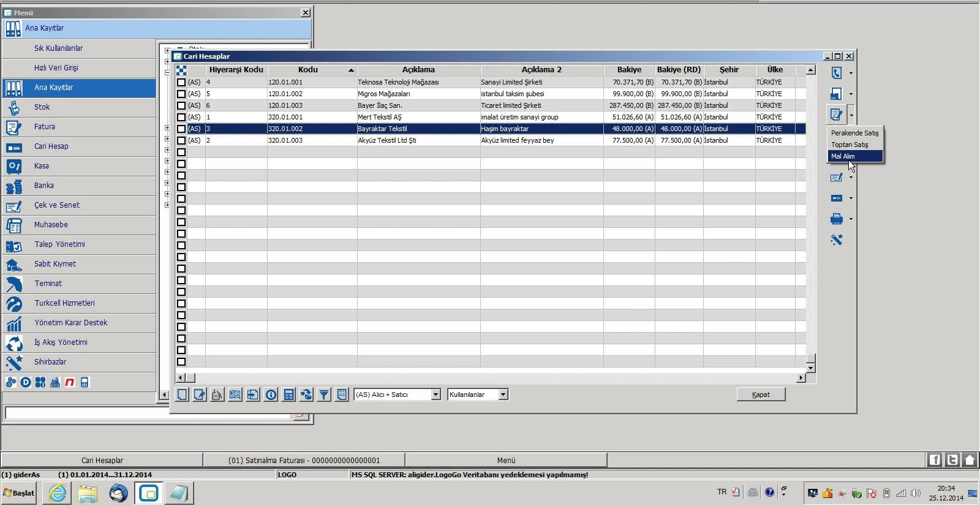The image size is (980, 506).
Task: Click the inspect record magnifier icon
Action: pos(235,395)
